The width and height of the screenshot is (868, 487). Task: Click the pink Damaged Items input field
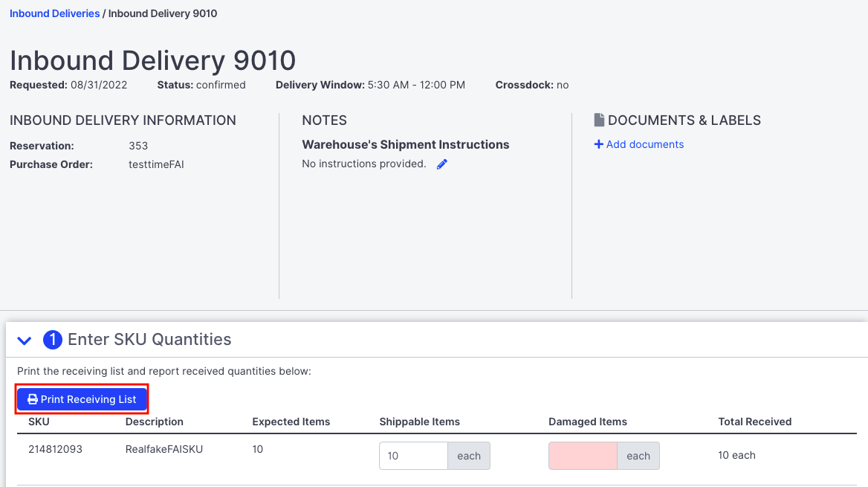pos(583,455)
